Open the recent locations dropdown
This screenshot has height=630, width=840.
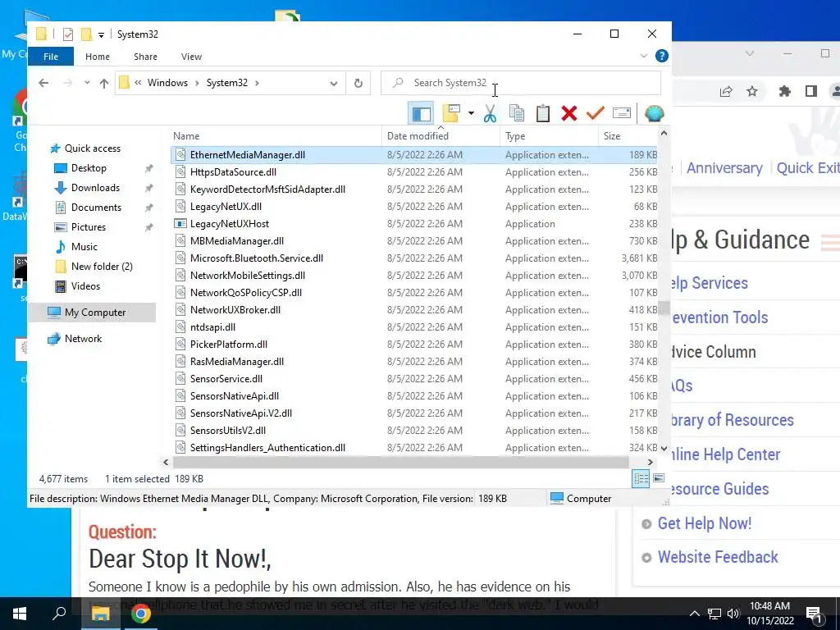pos(87,83)
